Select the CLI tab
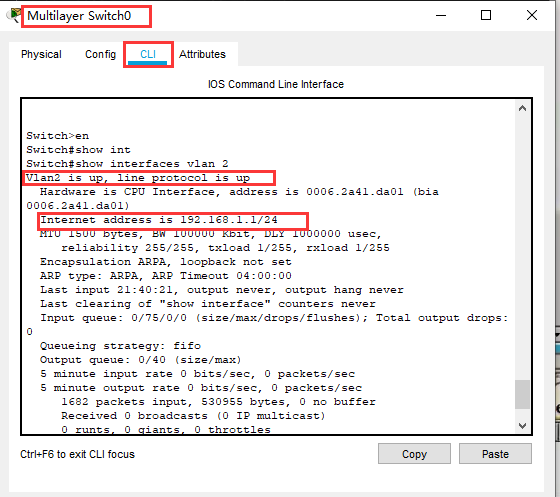560x497 pixels. coord(148,54)
